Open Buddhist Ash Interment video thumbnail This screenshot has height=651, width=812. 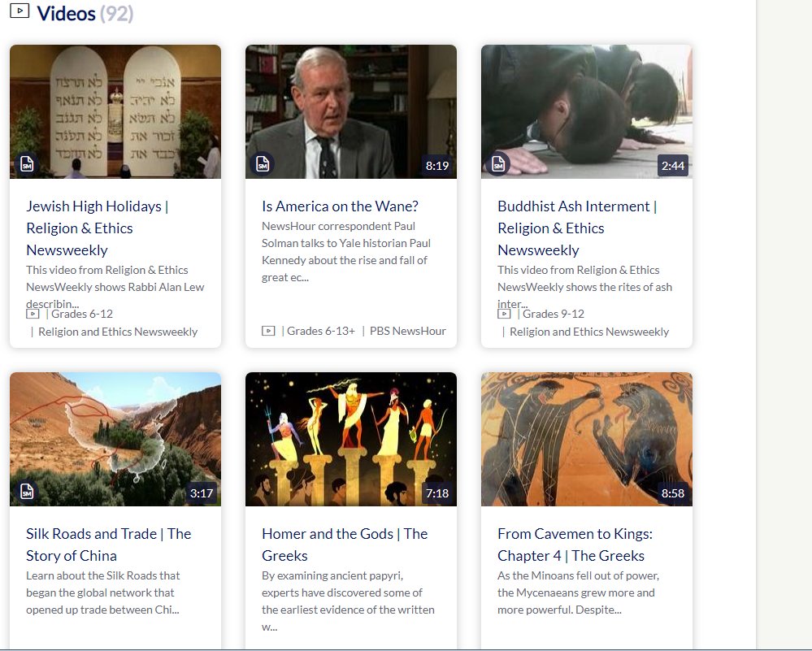(x=587, y=112)
